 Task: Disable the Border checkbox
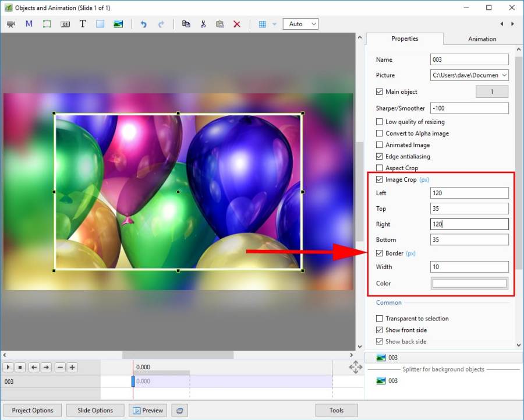pyautogui.click(x=380, y=253)
